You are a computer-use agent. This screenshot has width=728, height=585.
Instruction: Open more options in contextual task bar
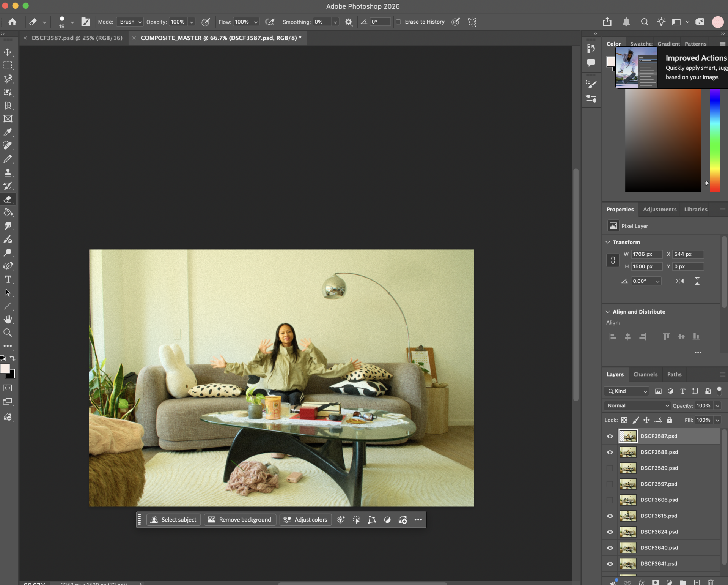coord(418,520)
